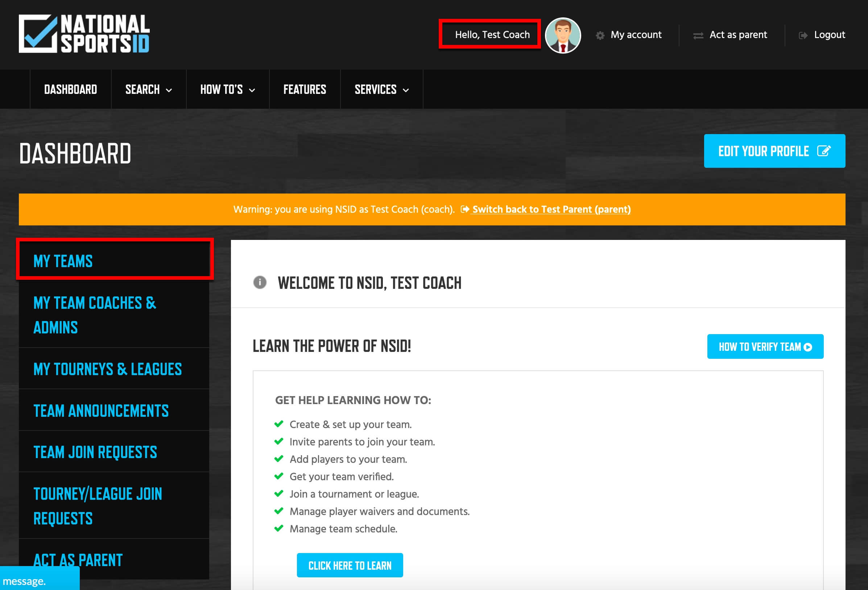Click the swap arrows icon beside Act as parent
Image resolution: width=868 pixels, height=590 pixels.
coord(698,36)
